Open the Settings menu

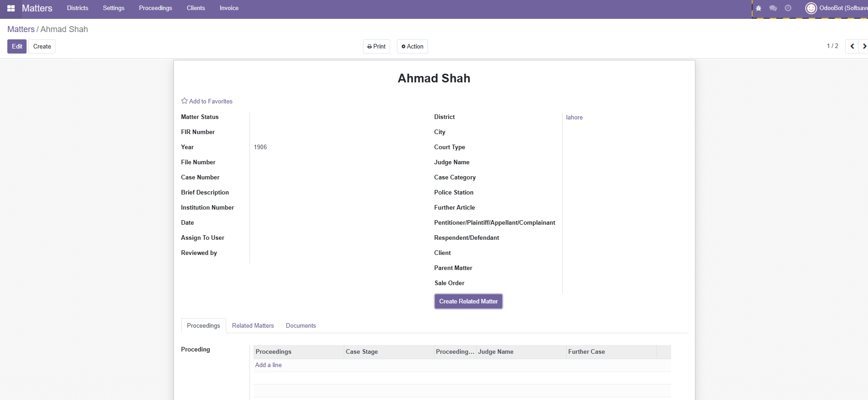(114, 8)
